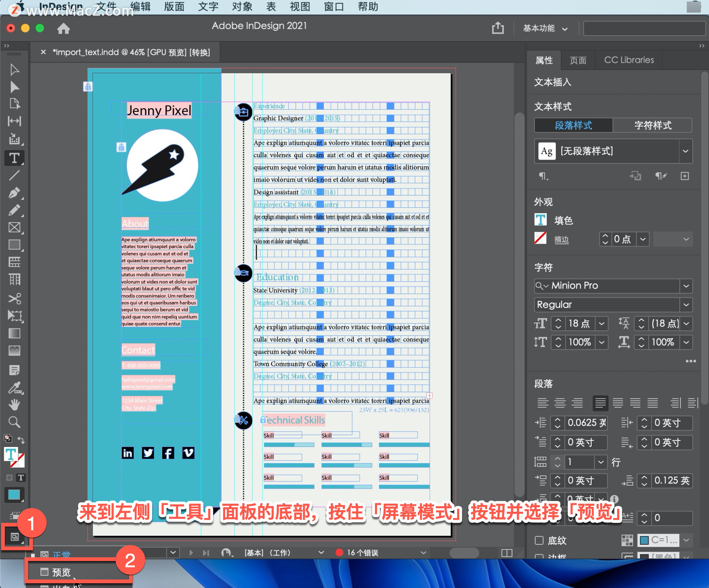Switch to 字符样式 character styles
Screen dimensions: 709x588
coord(652,125)
